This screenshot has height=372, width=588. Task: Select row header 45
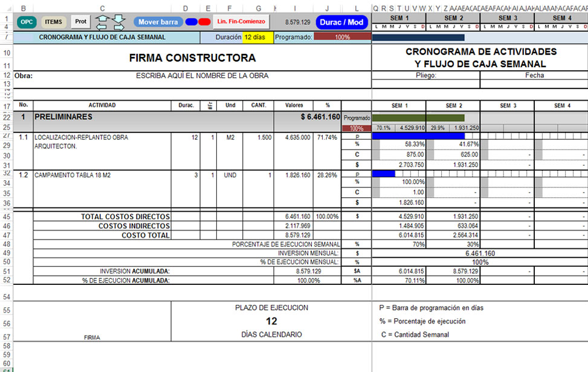click(6, 217)
